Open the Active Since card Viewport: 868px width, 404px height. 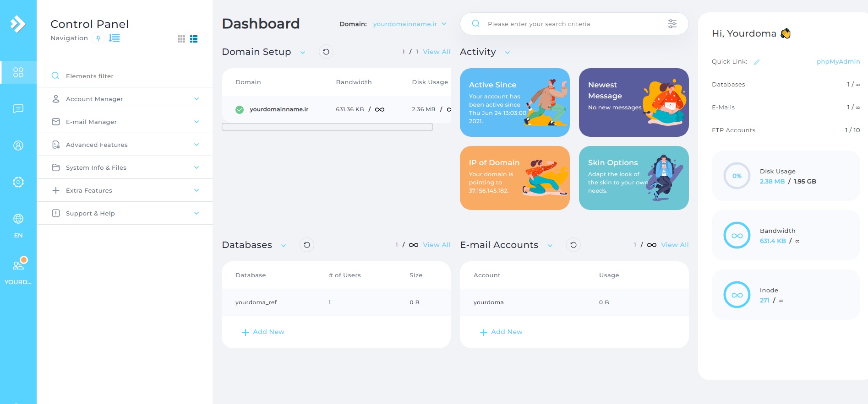point(515,102)
